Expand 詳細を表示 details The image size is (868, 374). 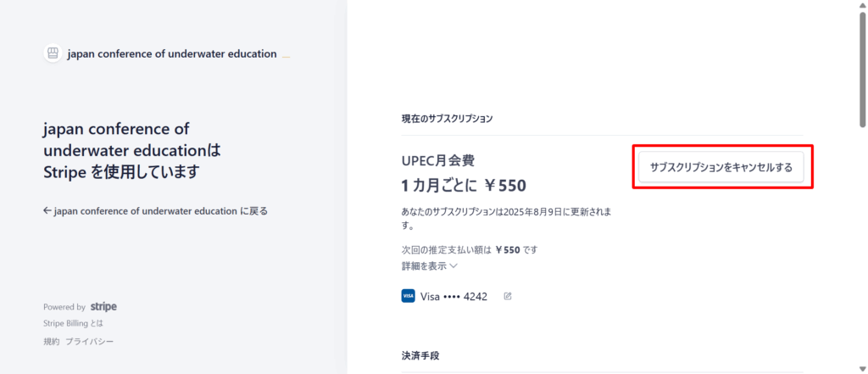(x=424, y=265)
